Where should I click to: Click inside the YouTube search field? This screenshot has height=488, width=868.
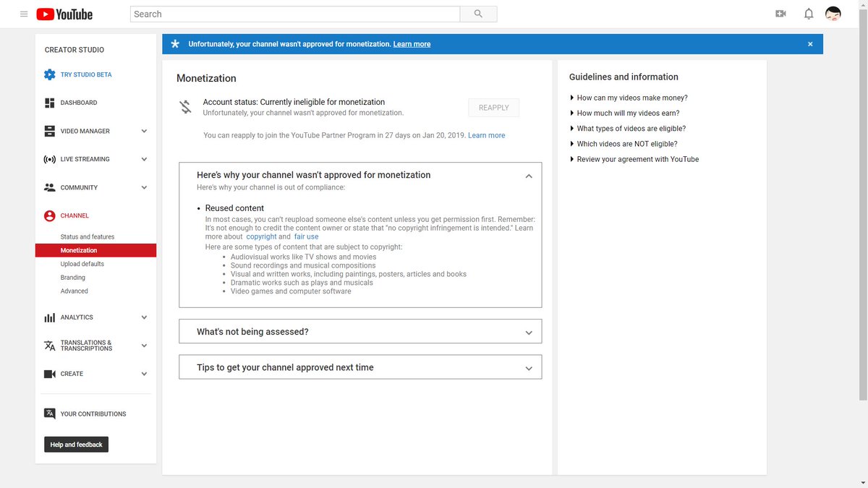click(295, 14)
